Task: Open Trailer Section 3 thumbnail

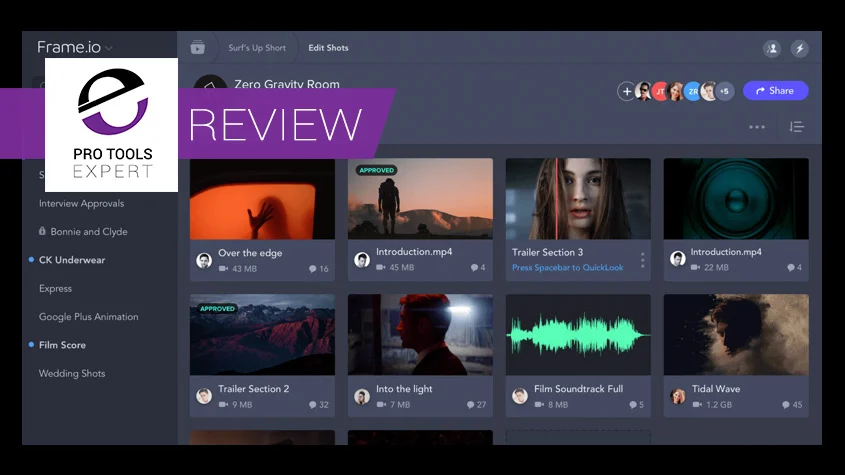Action: coord(578,199)
